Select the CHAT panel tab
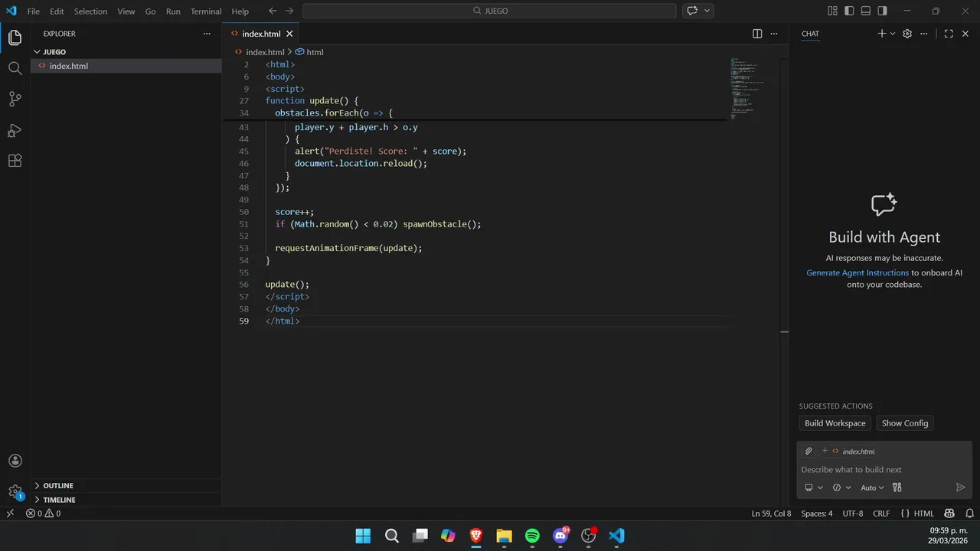This screenshot has width=980, height=551. point(810,34)
